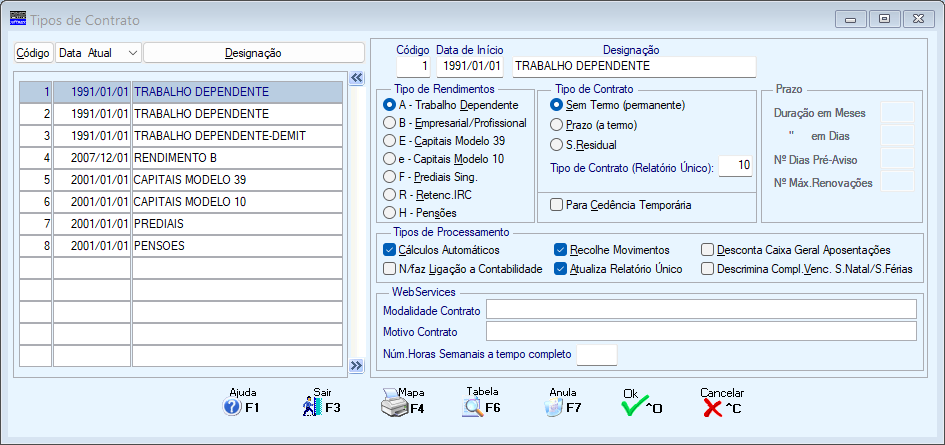Click the Nº Dias Pré-Aviso field
Screen dimensions: 945x445
(x=897, y=159)
